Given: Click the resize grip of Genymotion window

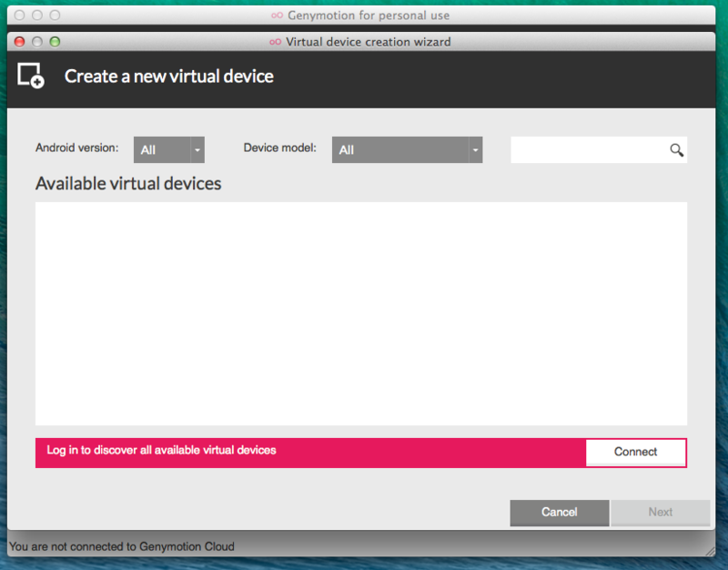Looking at the screenshot, I should pyautogui.click(x=711, y=552).
